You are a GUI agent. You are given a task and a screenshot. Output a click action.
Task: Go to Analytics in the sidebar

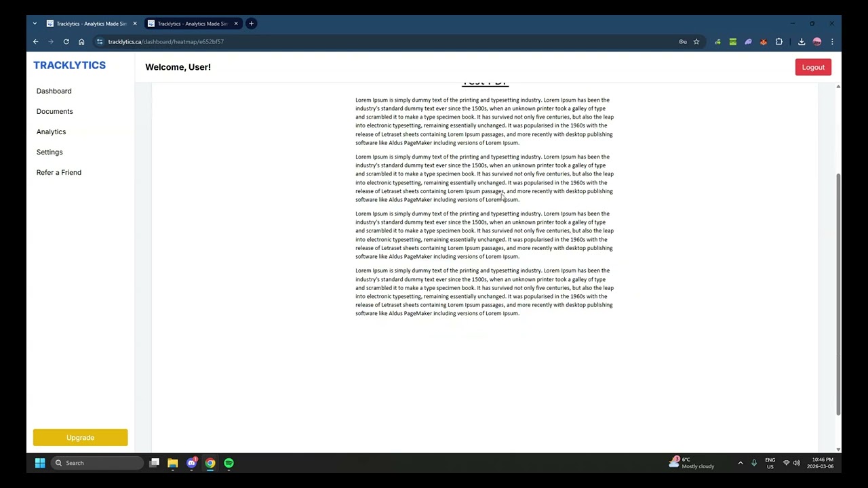coord(51,131)
